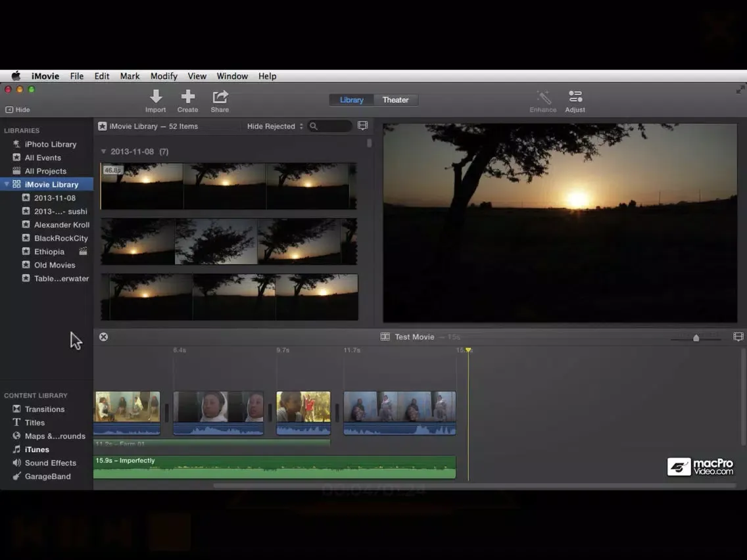Screen dimensions: 747x560
Task: Click the browser vertical scrollbar
Action: (369, 143)
